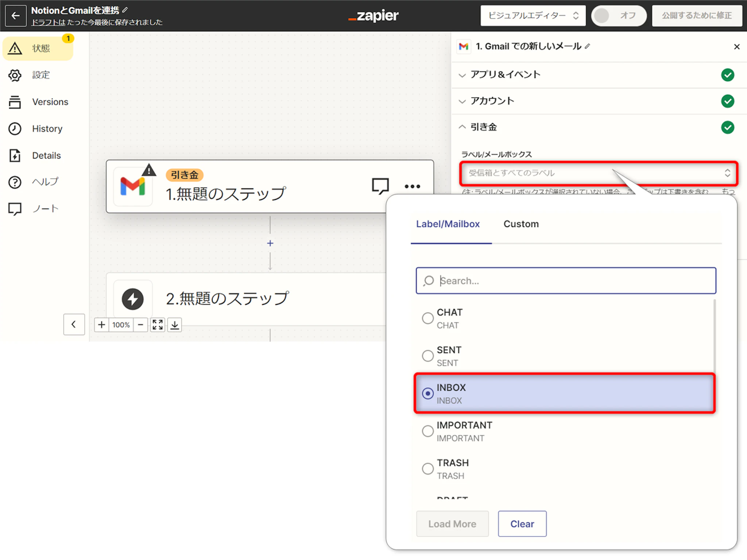This screenshot has height=560, width=747.
Task: Select the CHAT radio option
Action: click(x=427, y=318)
